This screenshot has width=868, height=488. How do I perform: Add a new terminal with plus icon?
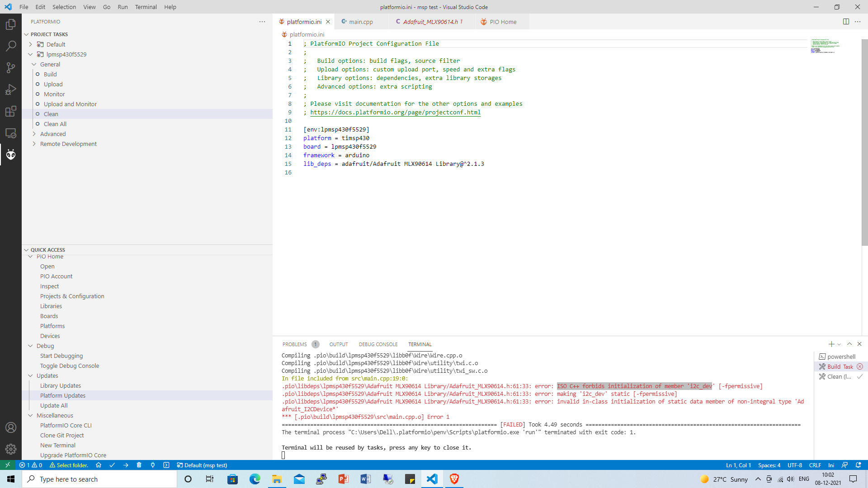[831, 344]
